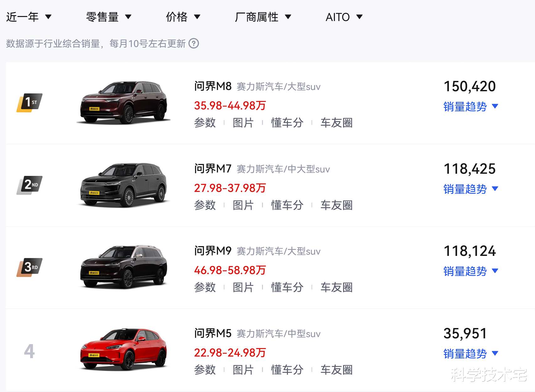This screenshot has width=535, height=392.
Task: Click the 2nd place rank badge
Action: tap(29, 185)
